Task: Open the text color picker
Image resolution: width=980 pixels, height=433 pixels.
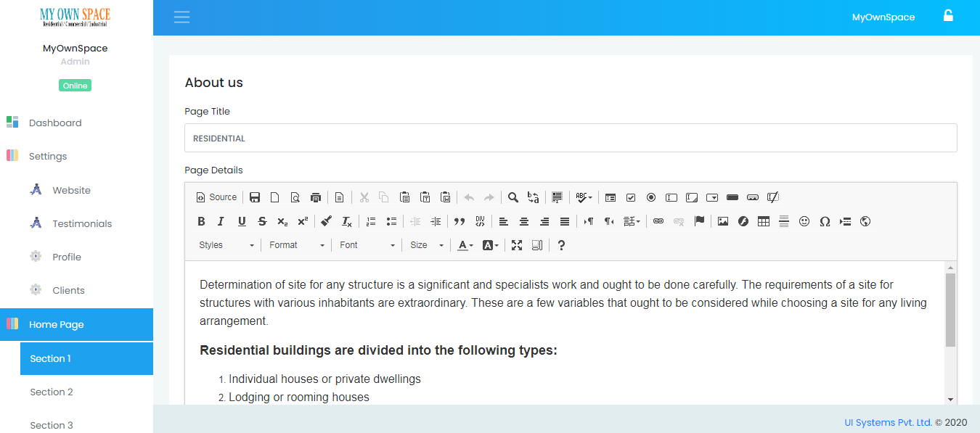Action: click(x=465, y=245)
